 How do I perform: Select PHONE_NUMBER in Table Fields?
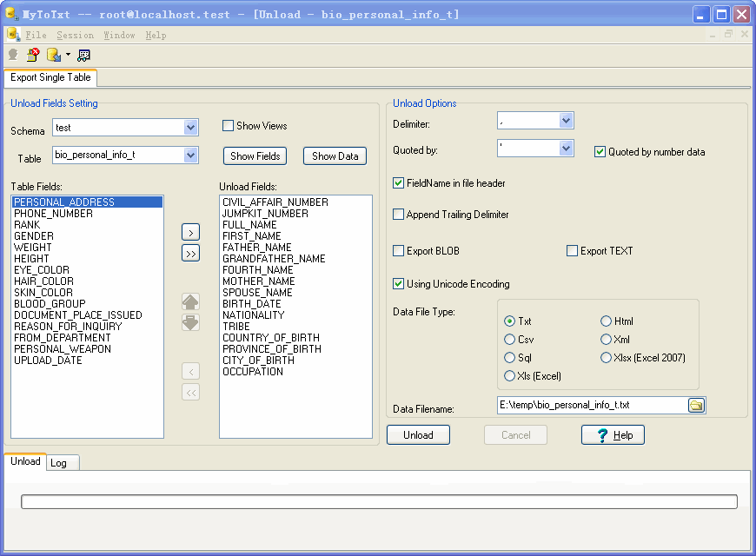point(87,214)
